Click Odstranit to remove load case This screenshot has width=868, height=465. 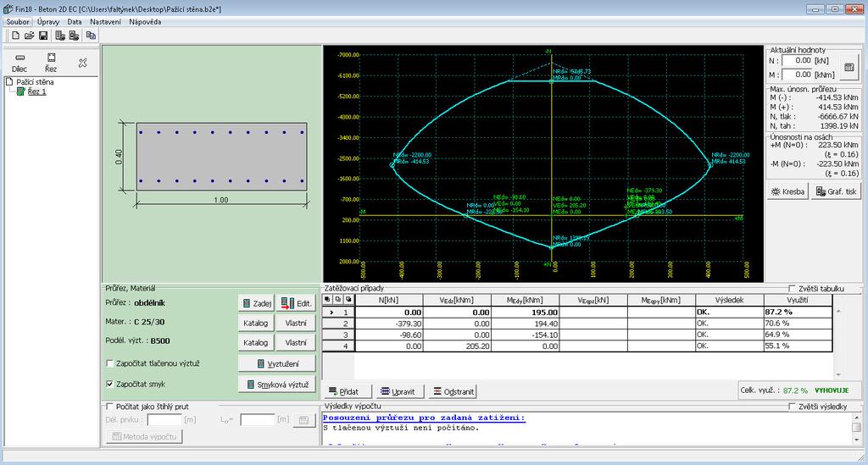(x=453, y=391)
